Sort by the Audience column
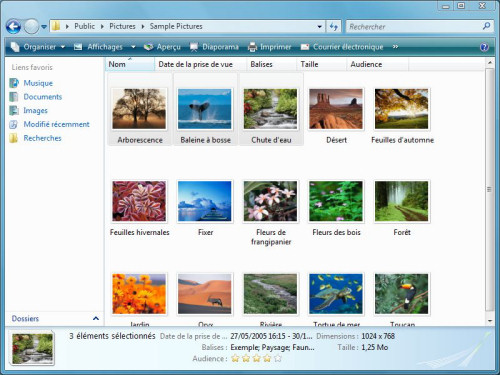The image size is (500, 375). point(377,64)
